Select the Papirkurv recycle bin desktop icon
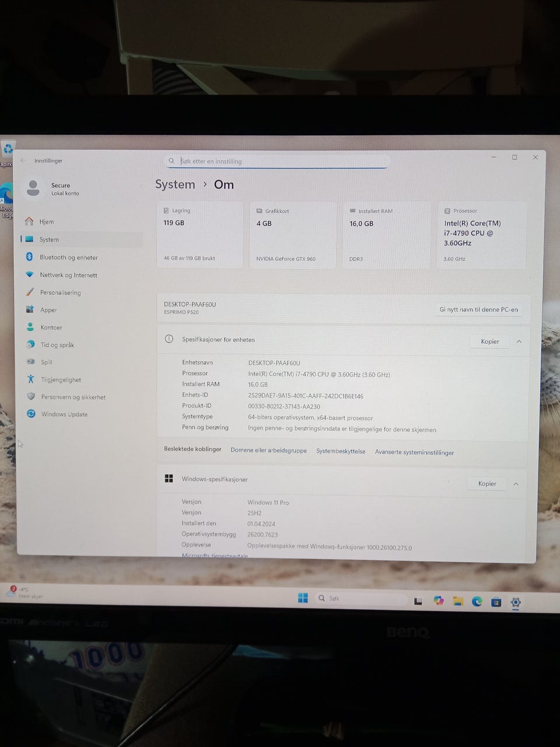This screenshot has width=560, height=747. click(x=7, y=153)
